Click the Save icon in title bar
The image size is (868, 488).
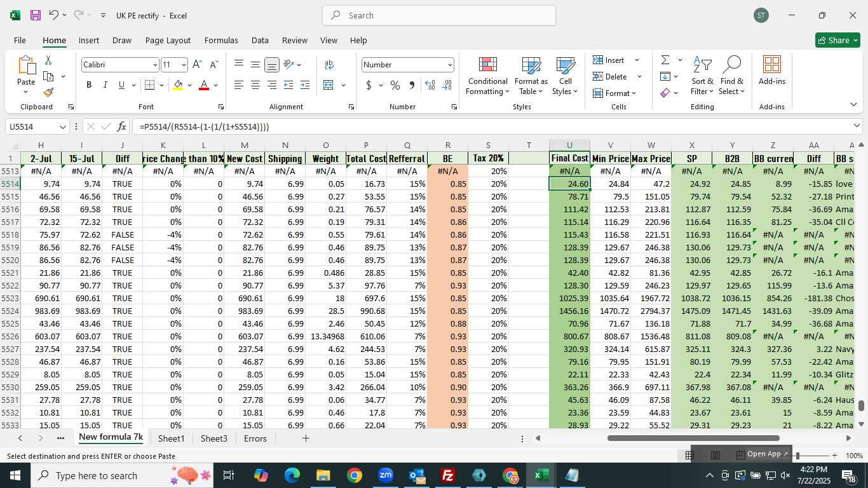click(x=36, y=15)
